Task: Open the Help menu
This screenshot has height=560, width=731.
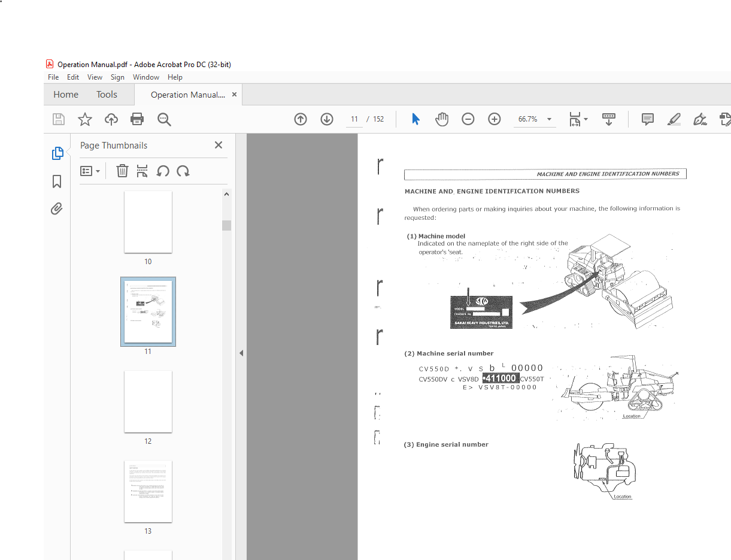Action: [x=175, y=77]
